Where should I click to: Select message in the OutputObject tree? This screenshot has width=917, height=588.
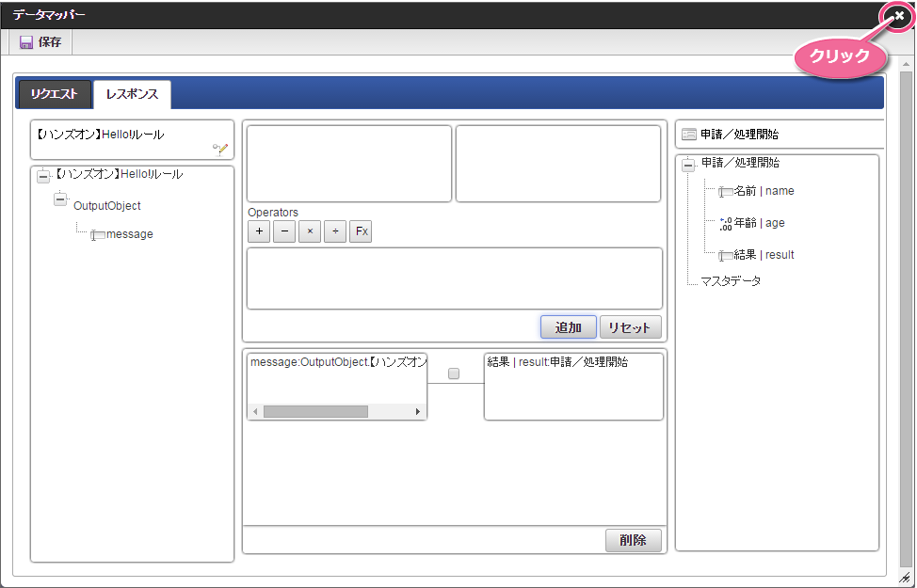[129, 234]
